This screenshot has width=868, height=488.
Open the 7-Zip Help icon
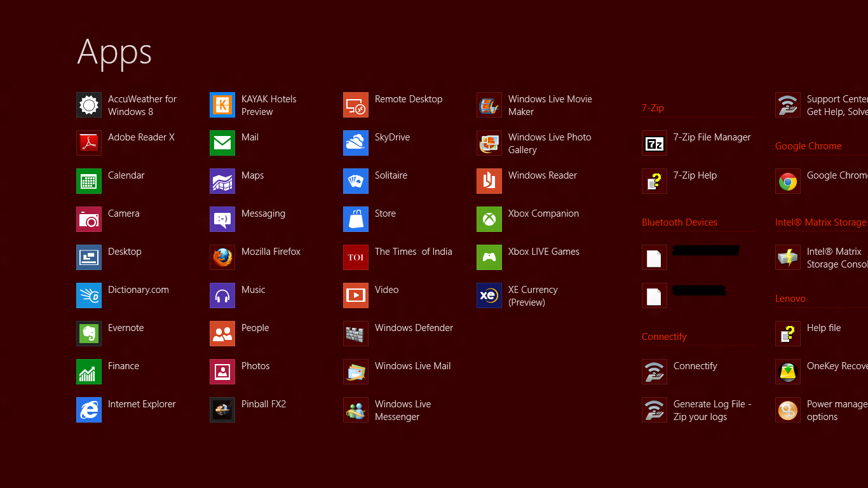(x=654, y=181)
